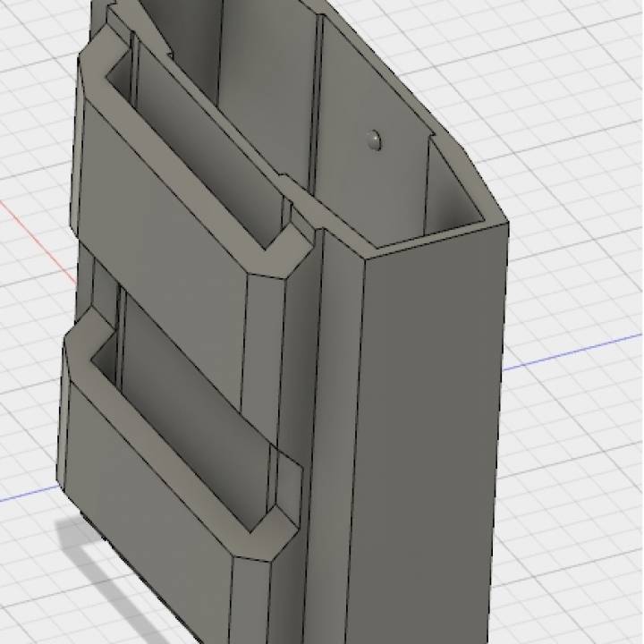Select the small round bump inside main compartment
This screenshot has width=644, height=644.
[x=374, y=140]
